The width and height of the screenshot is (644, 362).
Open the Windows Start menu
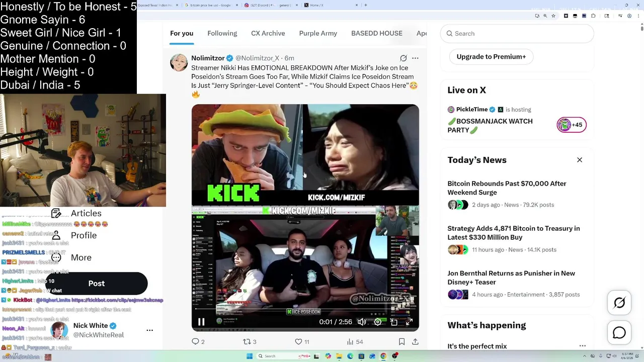250,356
